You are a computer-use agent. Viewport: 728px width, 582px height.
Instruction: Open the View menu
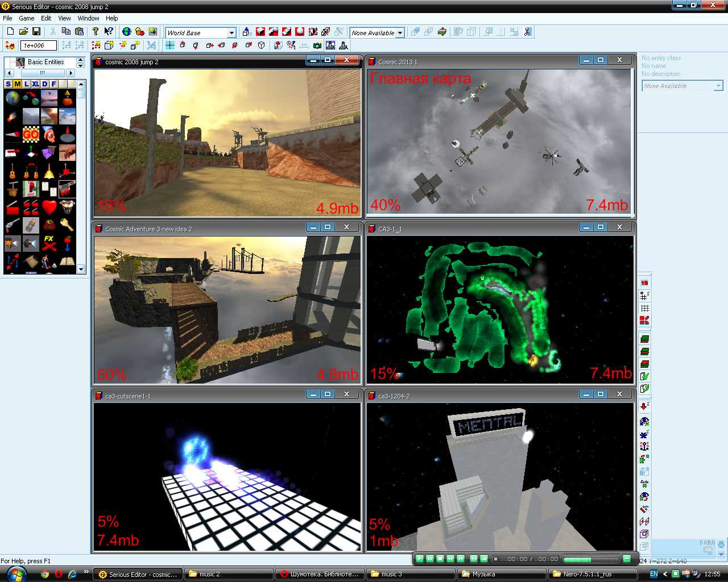tap(65, 18)
